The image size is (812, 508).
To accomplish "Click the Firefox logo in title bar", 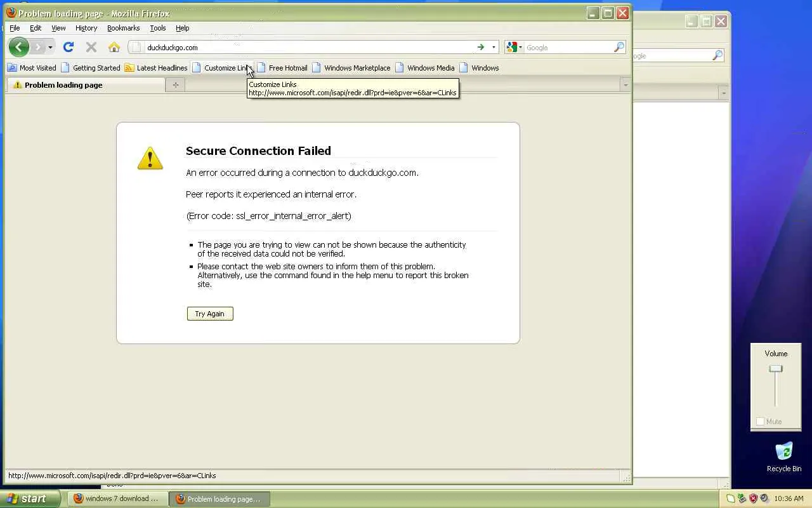I will (x=11, y=13).
